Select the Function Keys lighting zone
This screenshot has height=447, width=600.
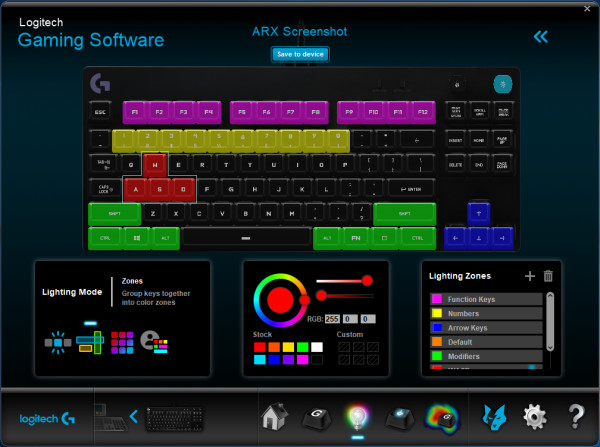click(x=486, y=299)
